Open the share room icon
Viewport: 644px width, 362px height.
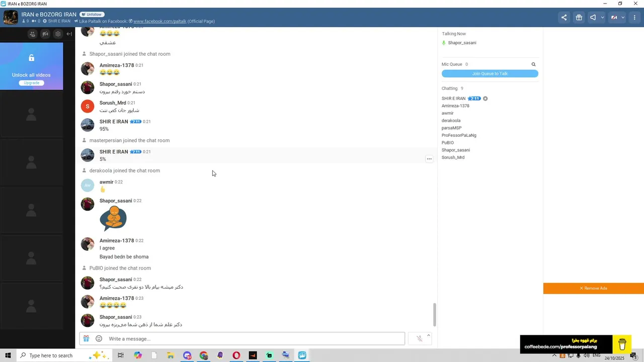pyautogui.click(x=564, y=18)
